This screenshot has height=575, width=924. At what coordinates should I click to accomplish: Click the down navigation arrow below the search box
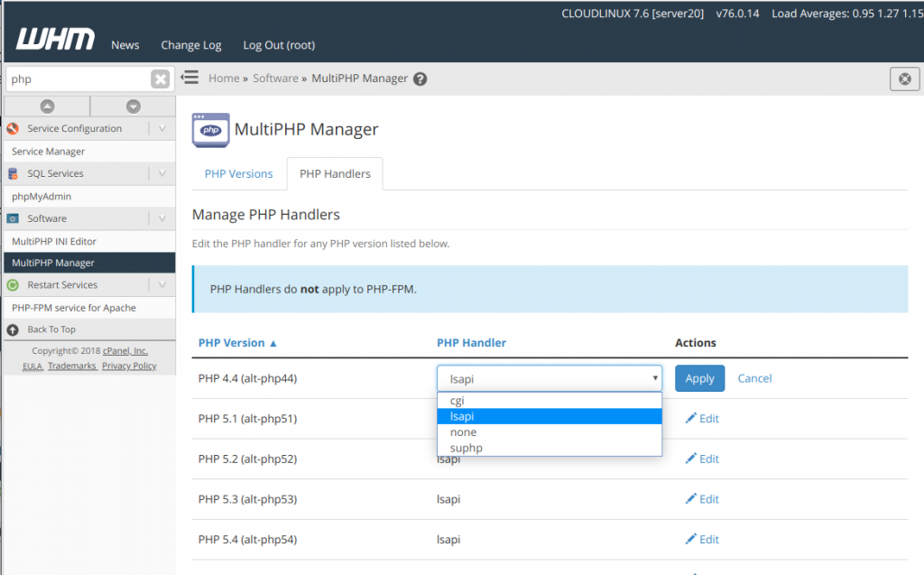[x=132, y=107]
